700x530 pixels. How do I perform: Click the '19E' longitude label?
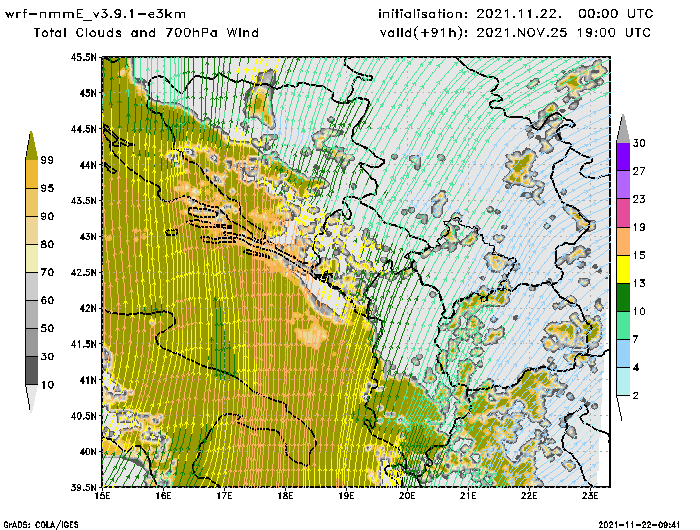(x=346, y=496)
